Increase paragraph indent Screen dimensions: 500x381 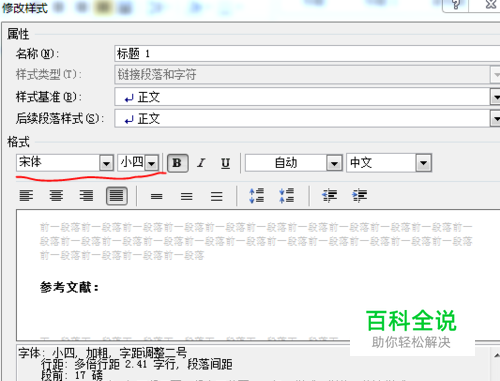pos(359,196)
